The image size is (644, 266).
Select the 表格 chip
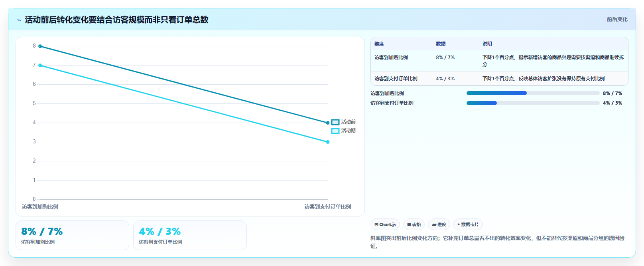point(414,224)
